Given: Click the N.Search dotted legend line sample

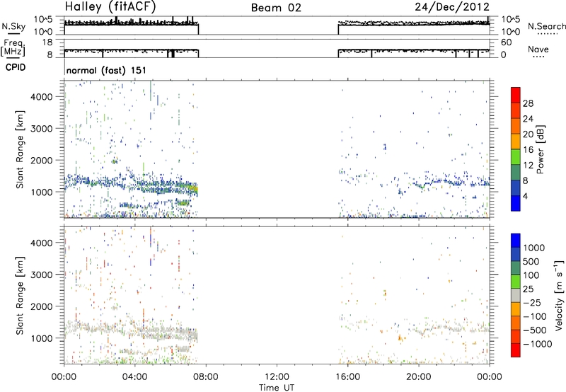Looking at the screenshot, I should tap(548, 33).
